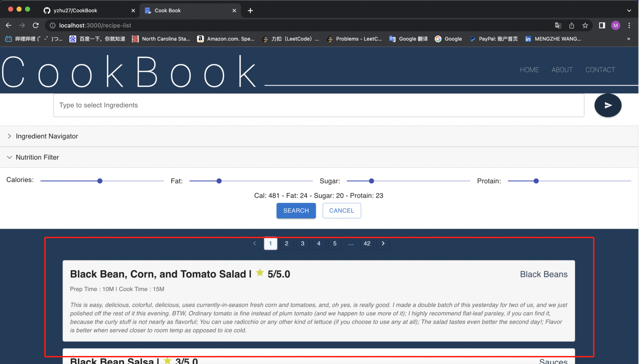Open the CONTACT navigation link
Viewport: 639px width, 364px height.
tap(600, 70)
